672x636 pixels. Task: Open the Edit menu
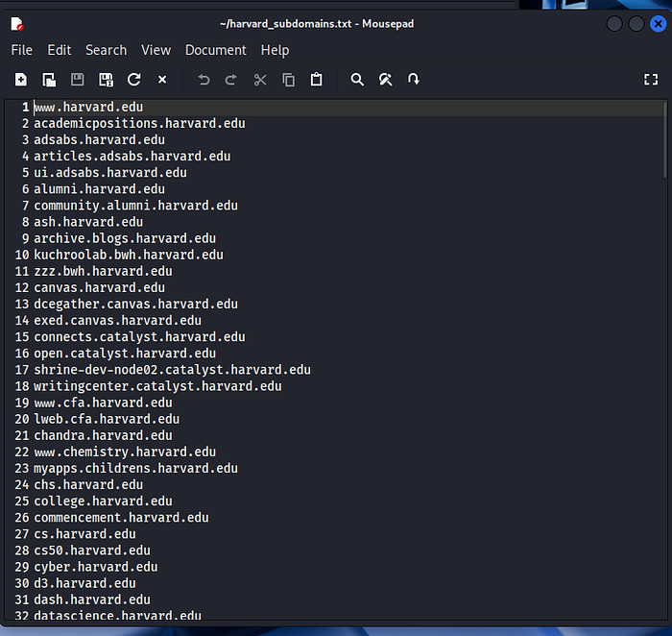pyautogui.click(x=60, y=50)
